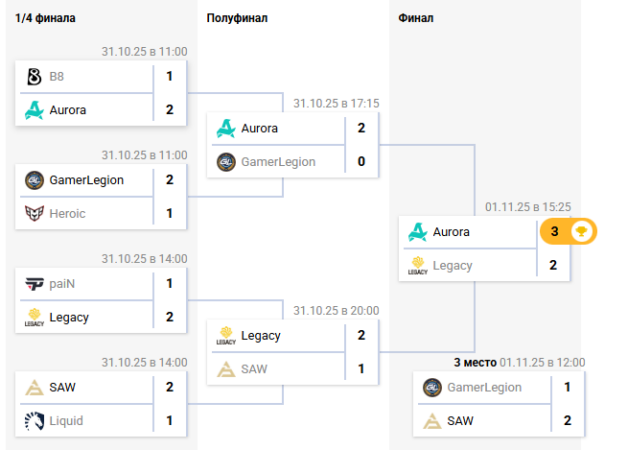Open Legacy team name in semifinal
Screen dimensions: 628x450
click(x=261, y=335)
